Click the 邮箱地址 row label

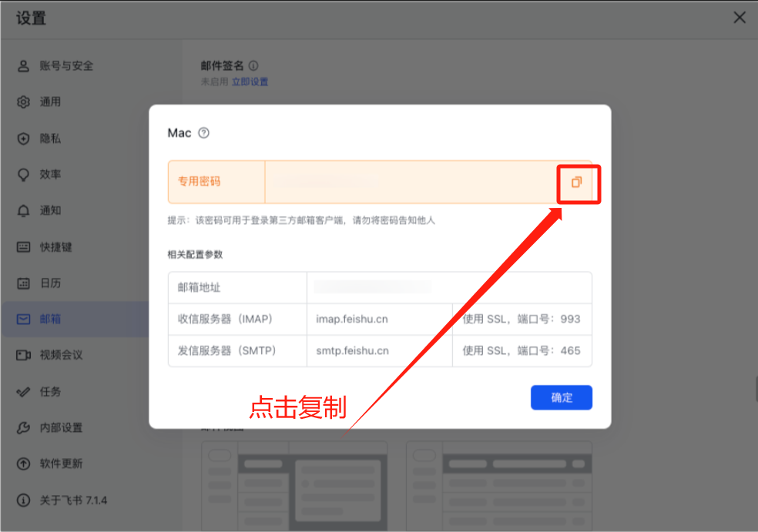click(x=199, y=287)
